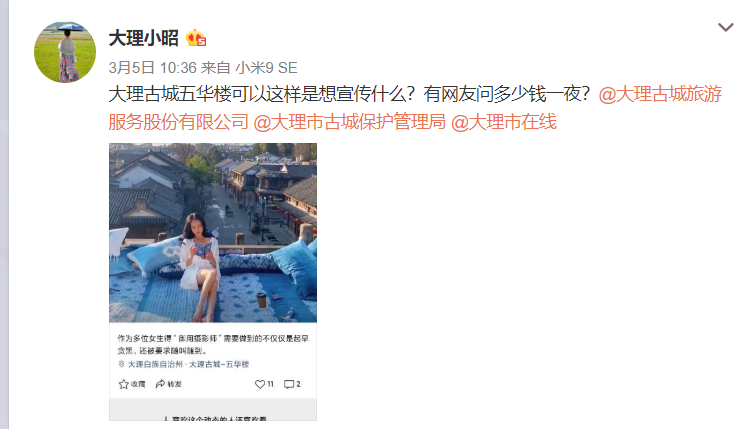
Task: Open the post options chevron menu
Action: coord(725,27)
